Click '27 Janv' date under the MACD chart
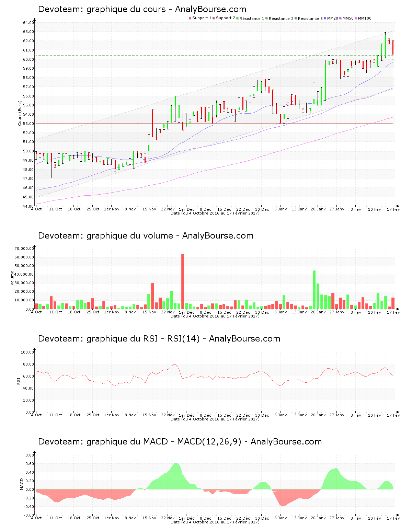Viewport: 412px width, 532px height. (337, 518)
